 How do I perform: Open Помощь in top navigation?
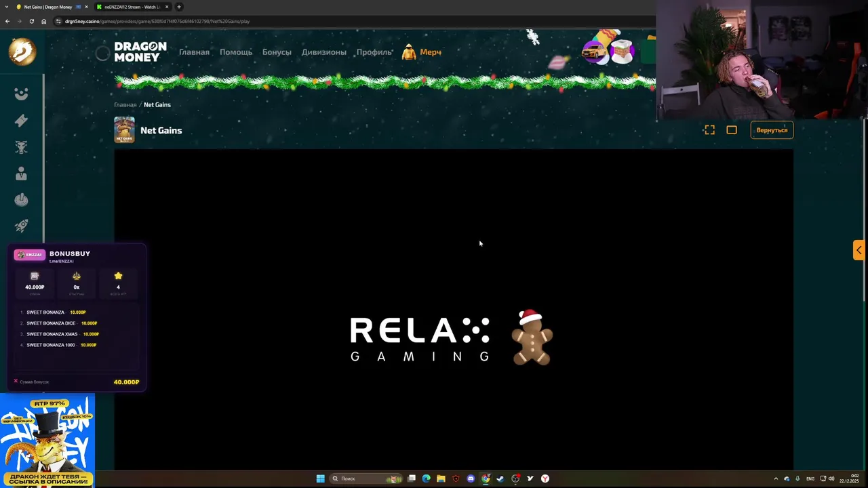point(236,52)
